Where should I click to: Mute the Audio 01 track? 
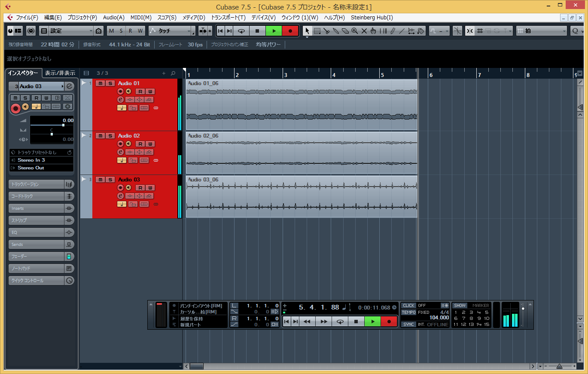tap(101, 83)
